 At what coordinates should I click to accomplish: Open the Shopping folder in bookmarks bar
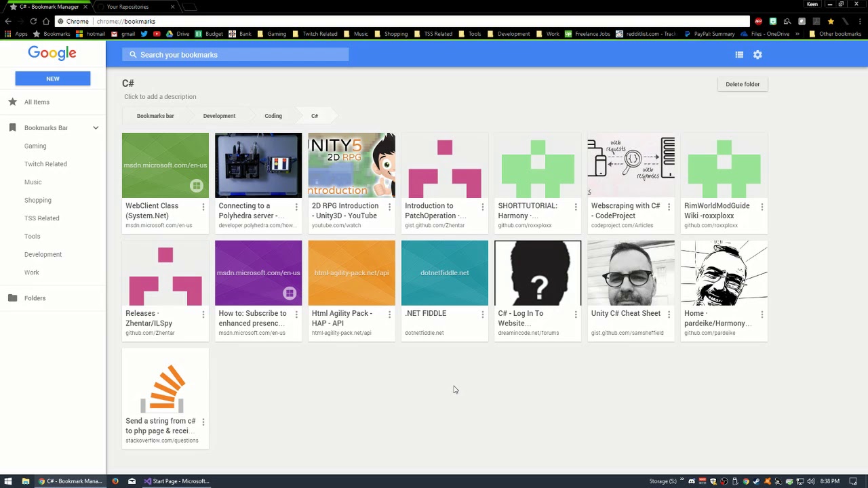tap(391, 34)
